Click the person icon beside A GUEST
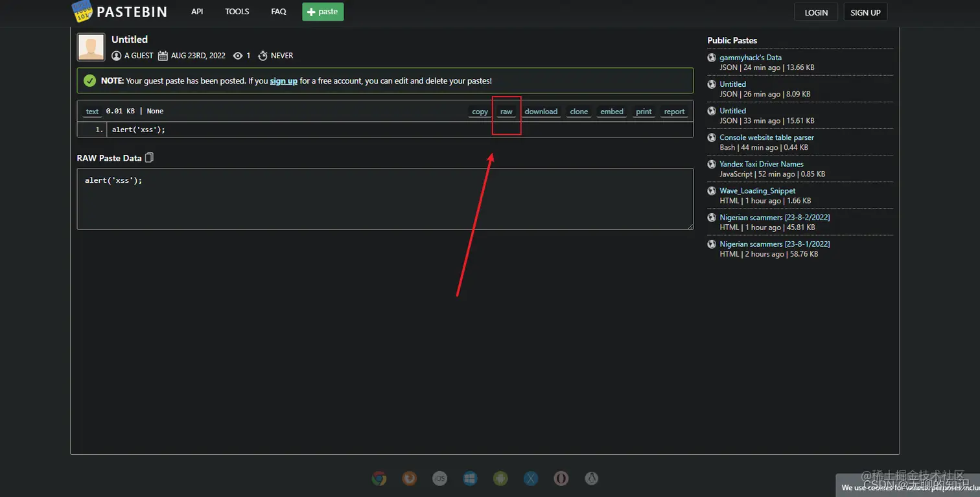The image size is (980, 497). tap(117, 56)
